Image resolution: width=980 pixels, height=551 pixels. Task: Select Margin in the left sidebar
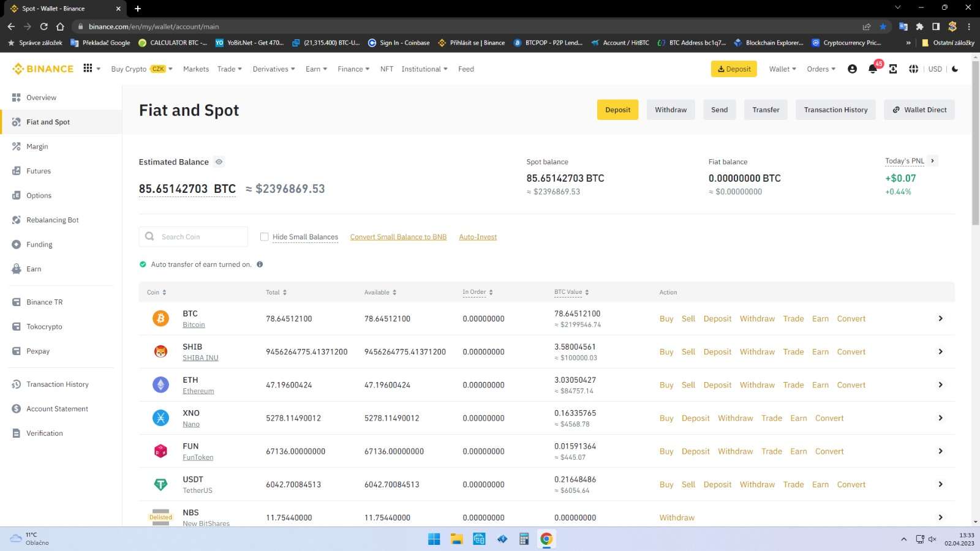[x=37, y=146]
